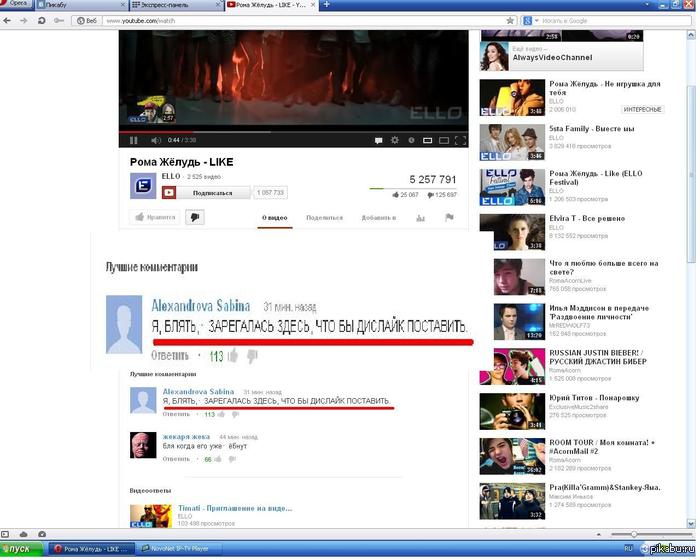Open a new browser tab with plus
The height and width of the screenshot is (560, 700).
coord(326,4)
